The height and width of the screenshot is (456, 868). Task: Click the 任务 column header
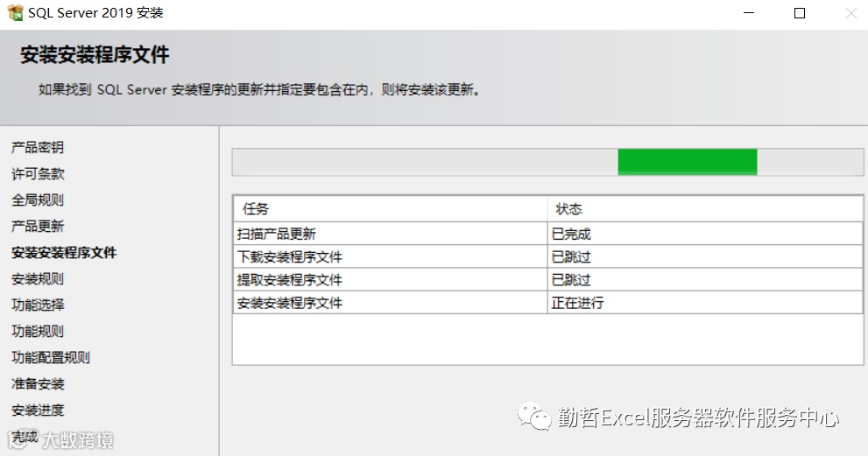[x=390, y=208]
